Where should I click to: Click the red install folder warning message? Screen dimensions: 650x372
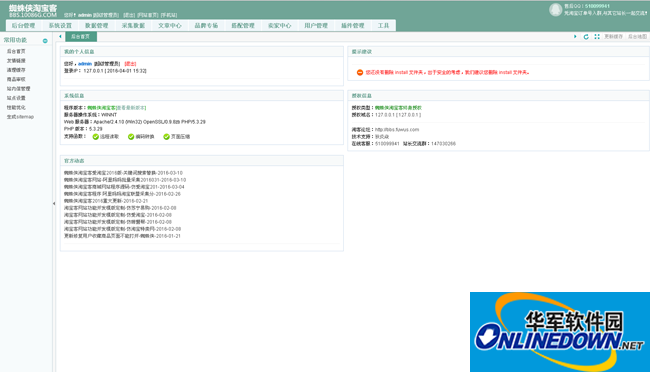(447, 72)
